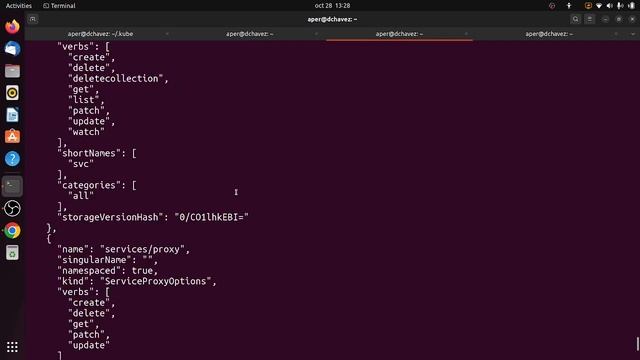The image size is (640, 360).
Task: Click the orange indicator icon in top bar
Action: point(588,6)
